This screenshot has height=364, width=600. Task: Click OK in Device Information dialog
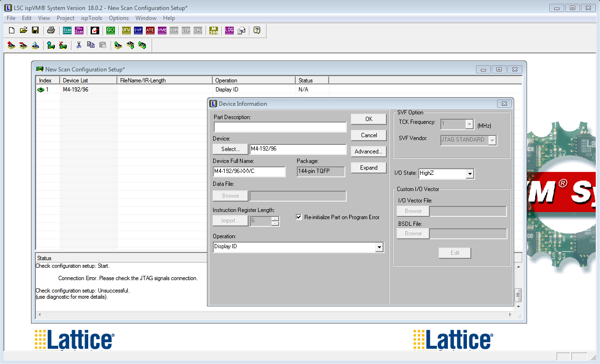369,119
